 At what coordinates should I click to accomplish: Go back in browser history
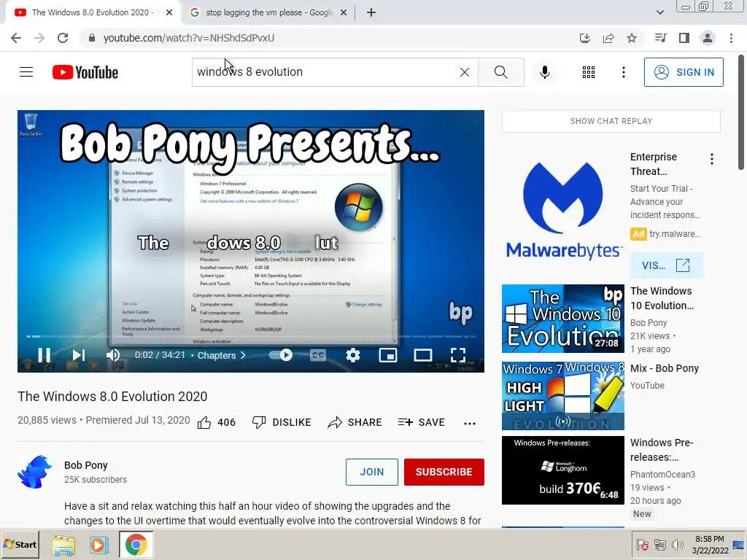(x=16, y=38)
